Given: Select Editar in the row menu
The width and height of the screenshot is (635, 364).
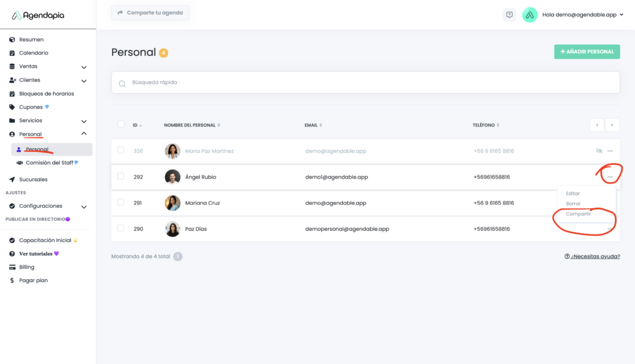Looking at the screenshot, I should (x=573, y=193).
